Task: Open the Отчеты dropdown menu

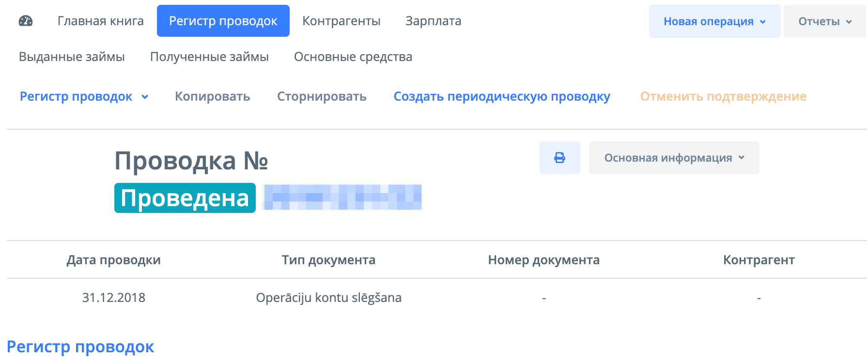Action: (x=824, y=21)
